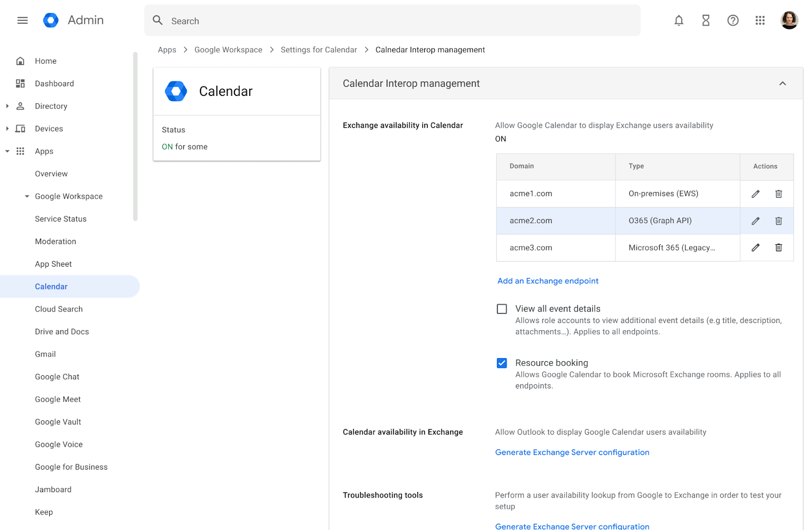Select the On-premises (EWS) type cell
The image size is (812, 530).
click(x=678, y=194)
